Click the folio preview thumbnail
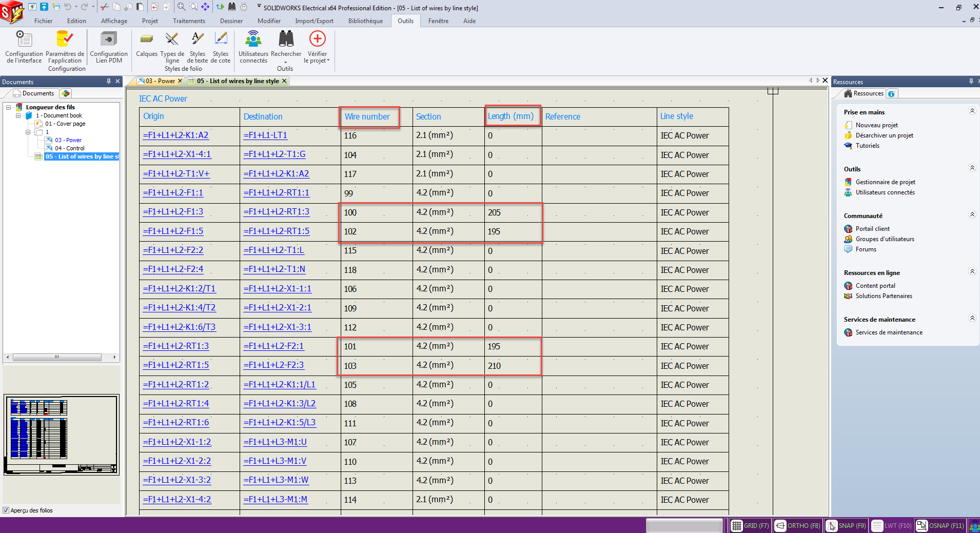This screenshot has height=533, width=980. point(62,435)
